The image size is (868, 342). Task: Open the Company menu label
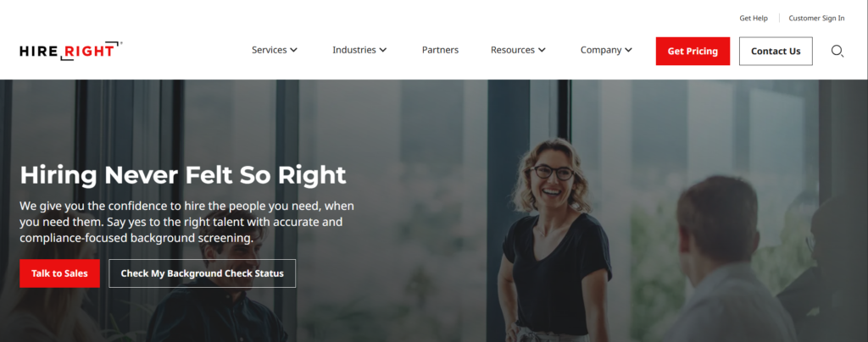[x=601, y=50]
